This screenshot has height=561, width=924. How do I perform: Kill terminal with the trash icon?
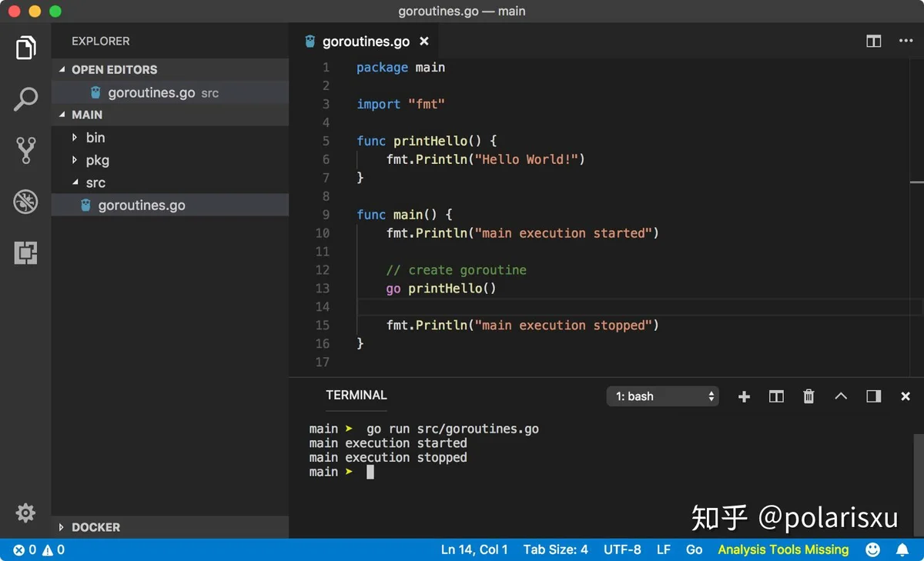808,396
